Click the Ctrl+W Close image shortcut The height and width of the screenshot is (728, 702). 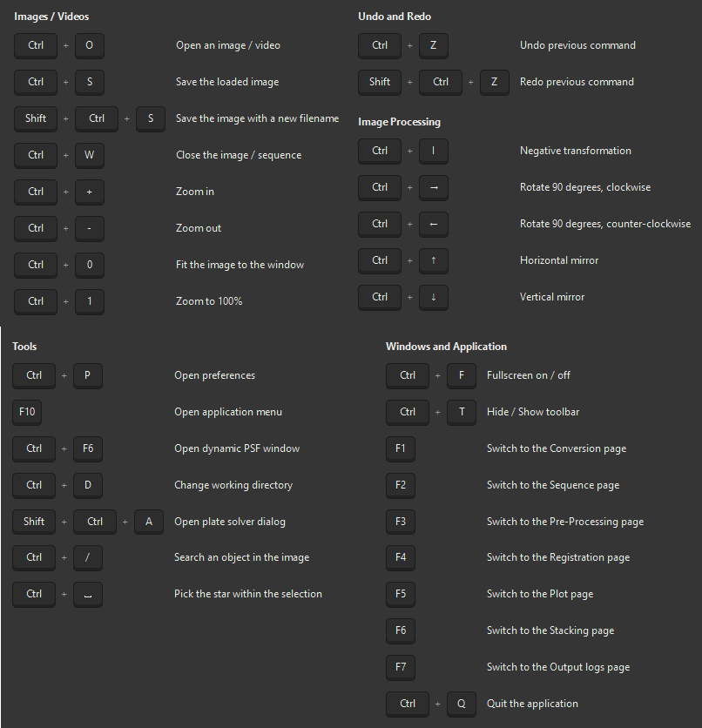pos(61,155)
